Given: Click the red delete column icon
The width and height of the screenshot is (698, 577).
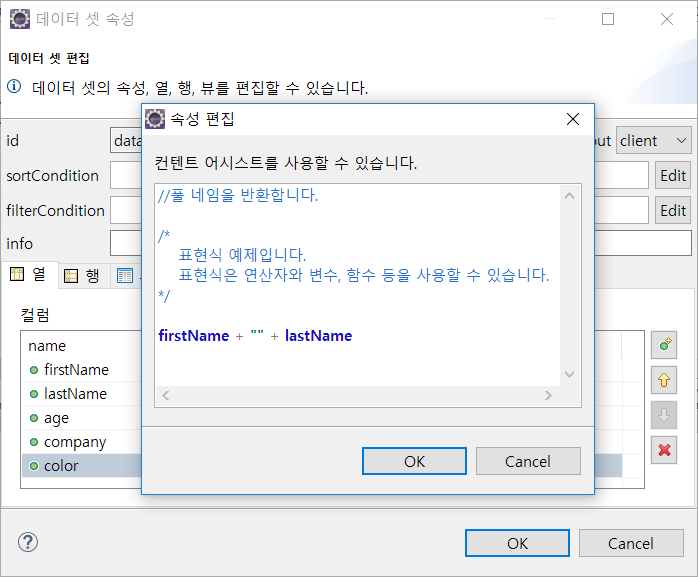Looking at the screenshot, I should click(x=664, y=449).
